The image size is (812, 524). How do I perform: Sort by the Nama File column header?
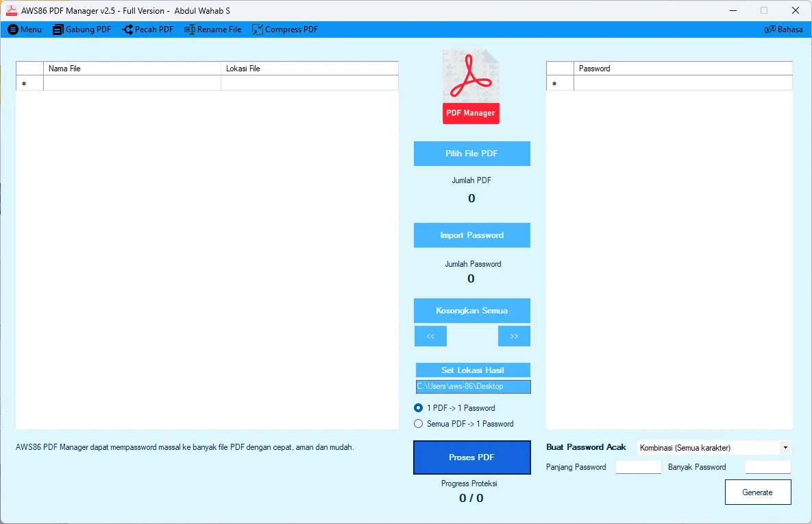132,68
